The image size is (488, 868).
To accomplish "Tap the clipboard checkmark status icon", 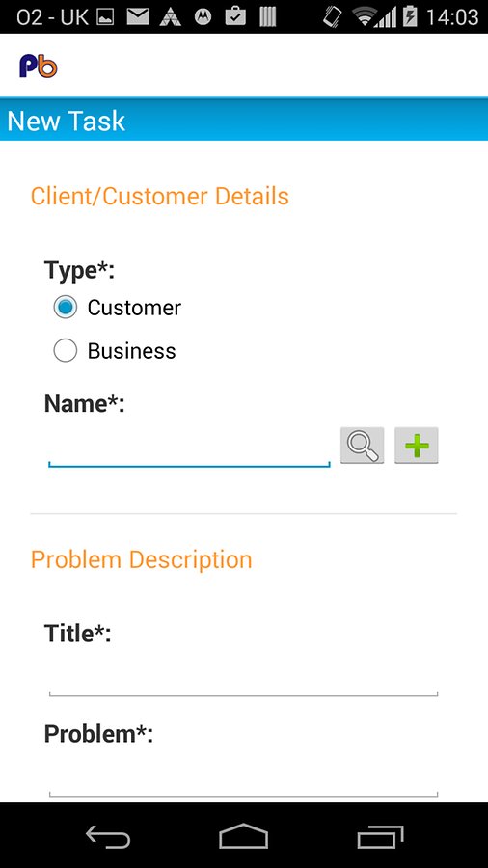I will [235, 16].
